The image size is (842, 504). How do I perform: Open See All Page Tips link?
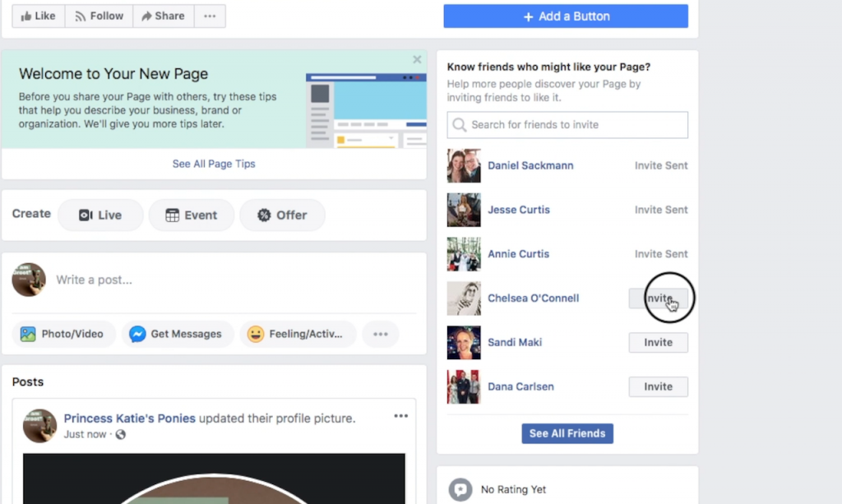pos(214,164)
